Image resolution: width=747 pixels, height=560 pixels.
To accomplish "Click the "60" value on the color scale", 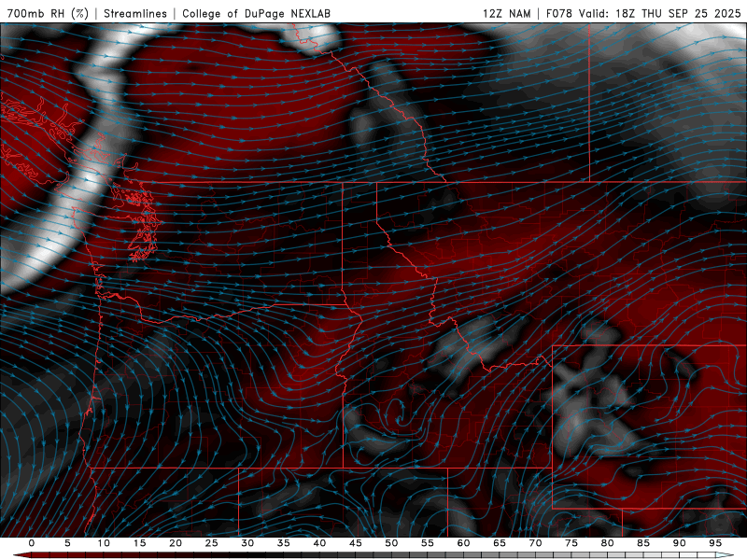I will coord(463,543).
